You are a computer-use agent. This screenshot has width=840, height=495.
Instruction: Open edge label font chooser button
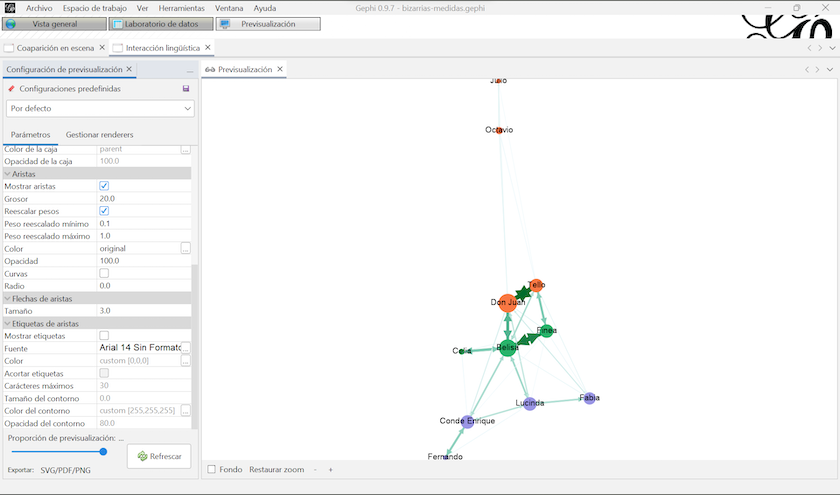pos(185,348)
